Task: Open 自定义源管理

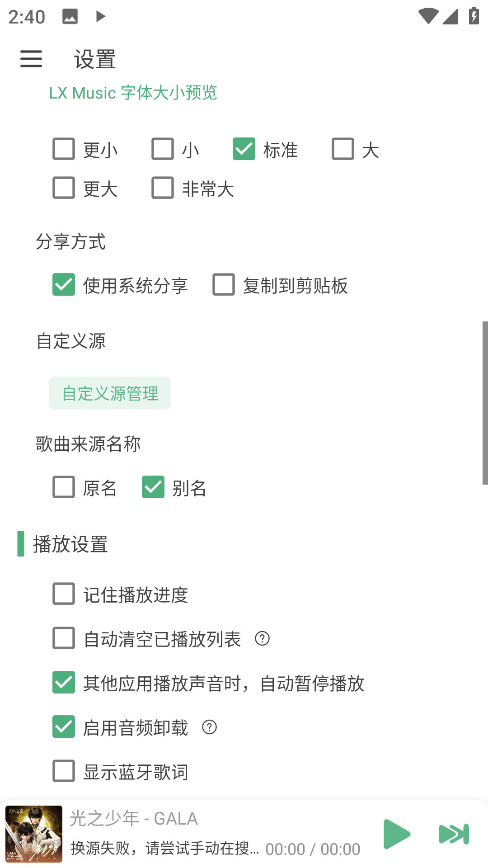Action: 109,393
